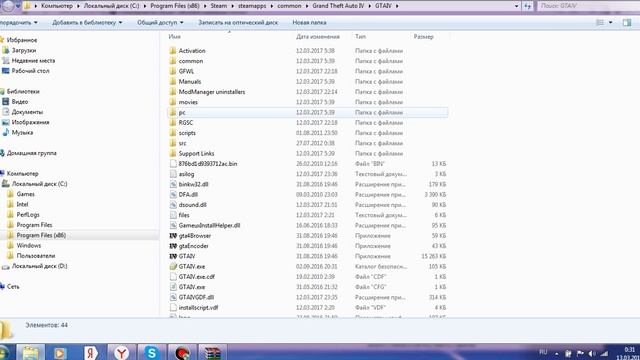Open Документы library in navigation pane
The image size is (640, 360).
tap(27, 112)
